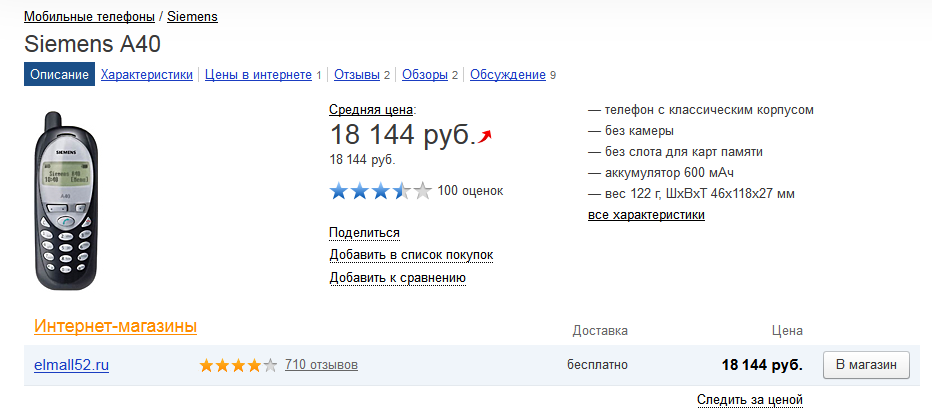Click the bold 18 144 руб. shop price
This screenshot has width=932, height=416.
coord(762,365)
